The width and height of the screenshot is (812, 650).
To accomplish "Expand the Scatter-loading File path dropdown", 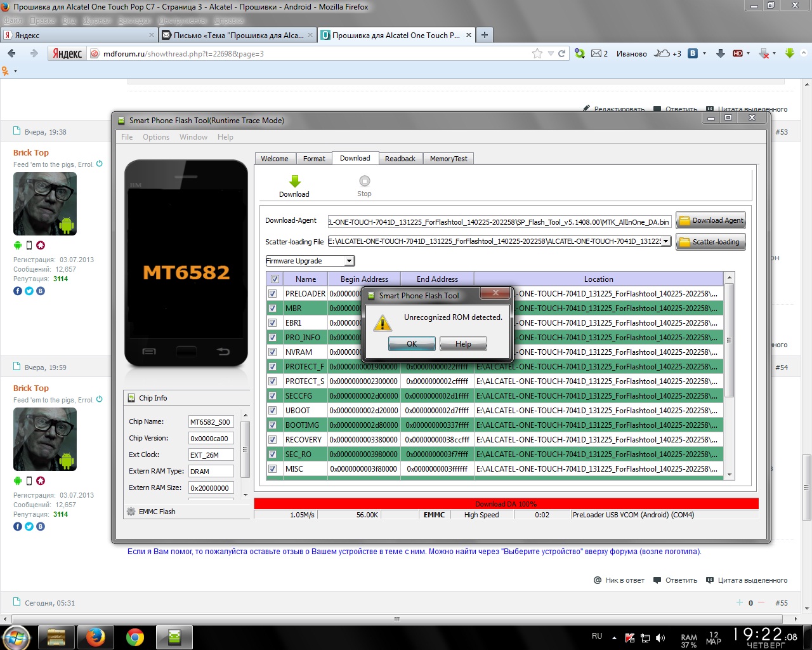I will tap(665, 241).
